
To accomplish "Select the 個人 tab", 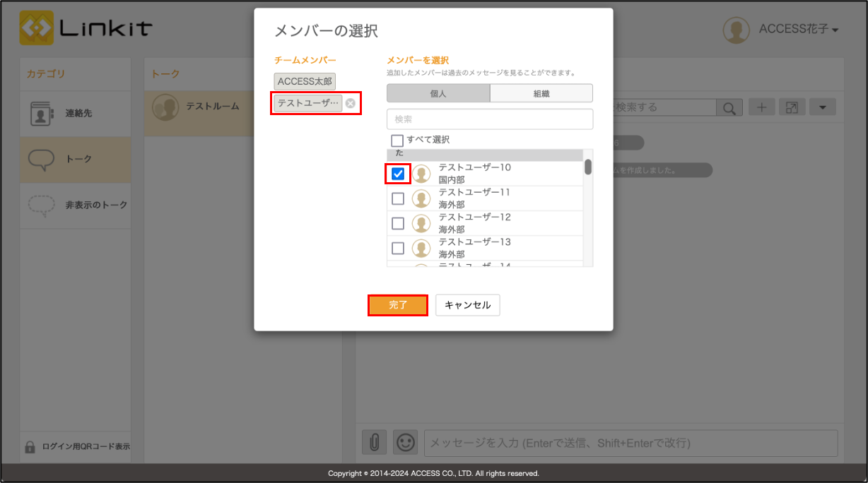I will [438, 93].
